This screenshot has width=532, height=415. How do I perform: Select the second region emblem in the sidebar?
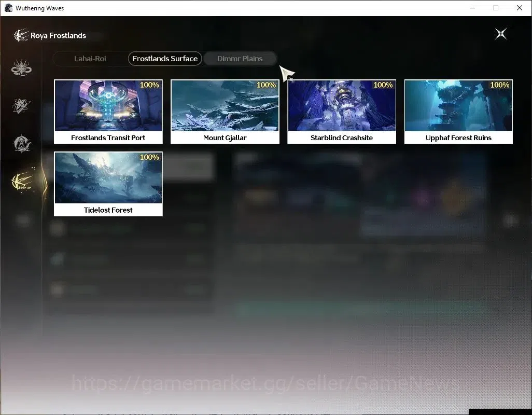click(x=21, y=105)
